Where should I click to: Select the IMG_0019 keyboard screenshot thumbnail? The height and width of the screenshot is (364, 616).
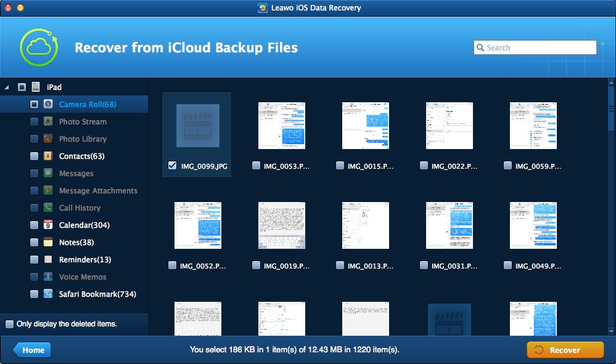(x=281, y=225)
